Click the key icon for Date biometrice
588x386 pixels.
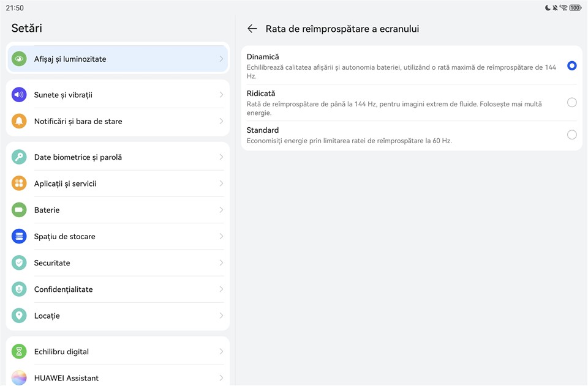19,157
